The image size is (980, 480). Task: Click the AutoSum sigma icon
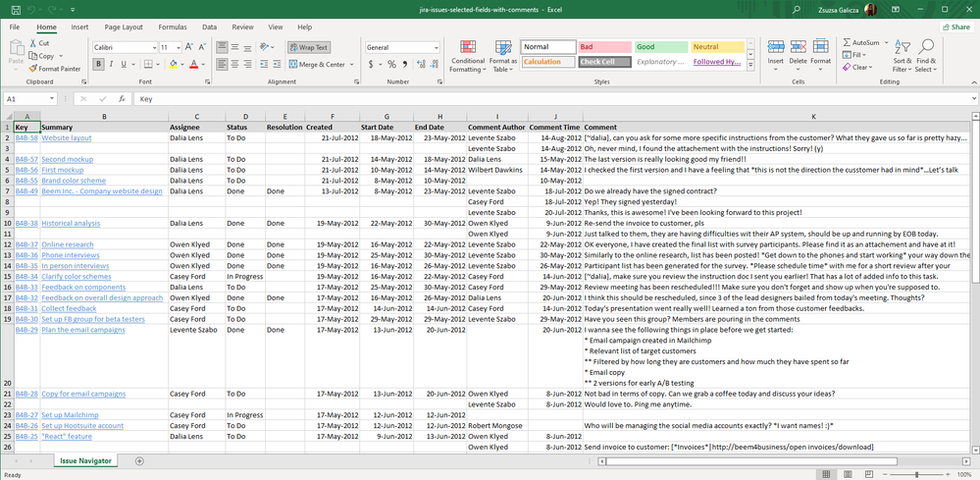pos(846,43)
